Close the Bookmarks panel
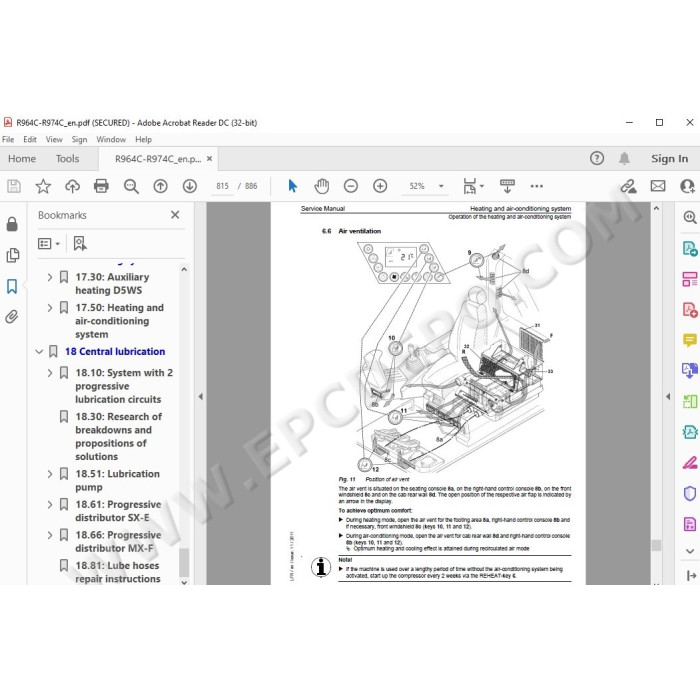This screenshot has height=700, width=700. (x=175, y=215)
